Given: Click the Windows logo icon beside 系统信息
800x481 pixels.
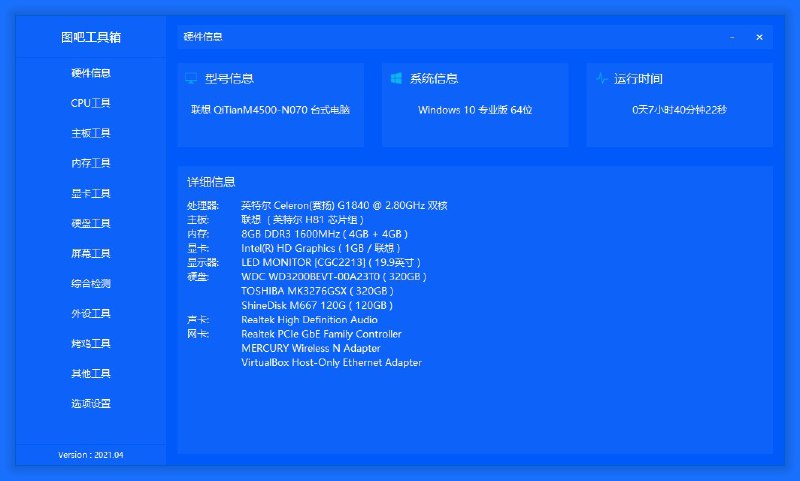Looking at the screenshot, I should click(x=396, y=78).
